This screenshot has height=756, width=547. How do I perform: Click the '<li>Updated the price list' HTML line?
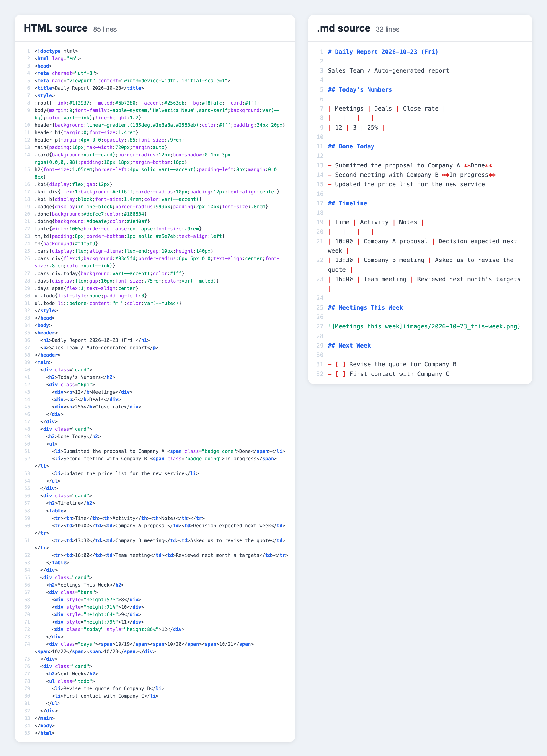[x=125, y=473]
